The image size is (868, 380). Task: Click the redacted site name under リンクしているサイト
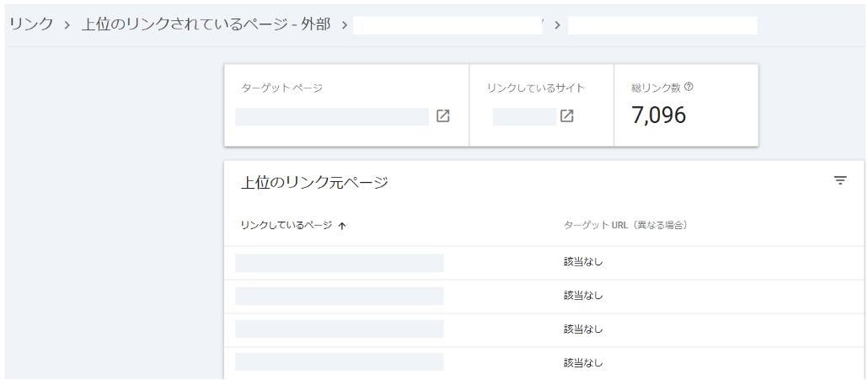[x=523, y=116]
